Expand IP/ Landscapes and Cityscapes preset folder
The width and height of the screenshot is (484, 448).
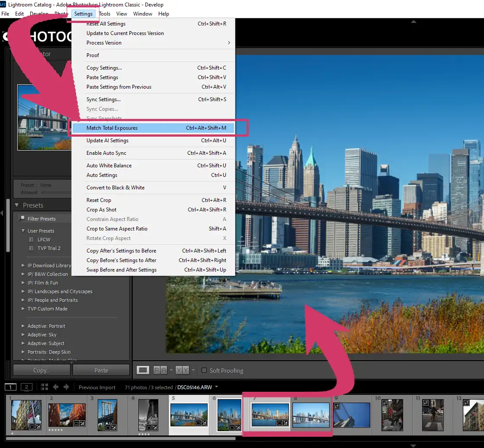(x=23, y=291)
